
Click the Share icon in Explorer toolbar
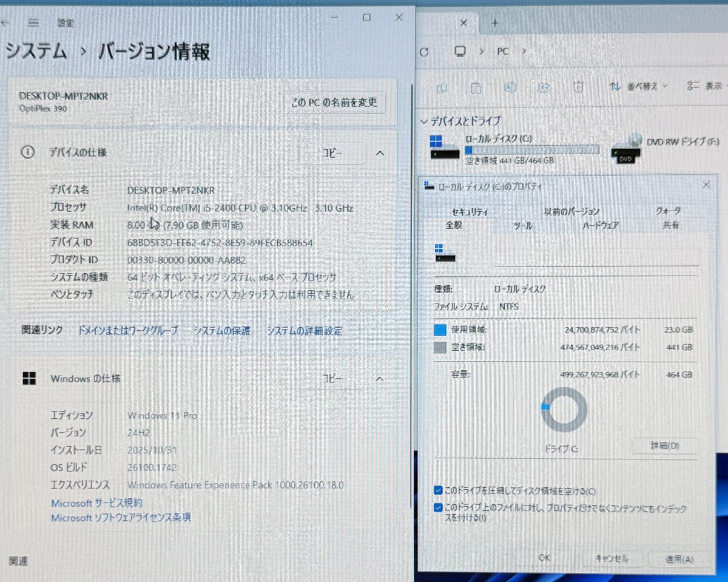tap(544, 88)
